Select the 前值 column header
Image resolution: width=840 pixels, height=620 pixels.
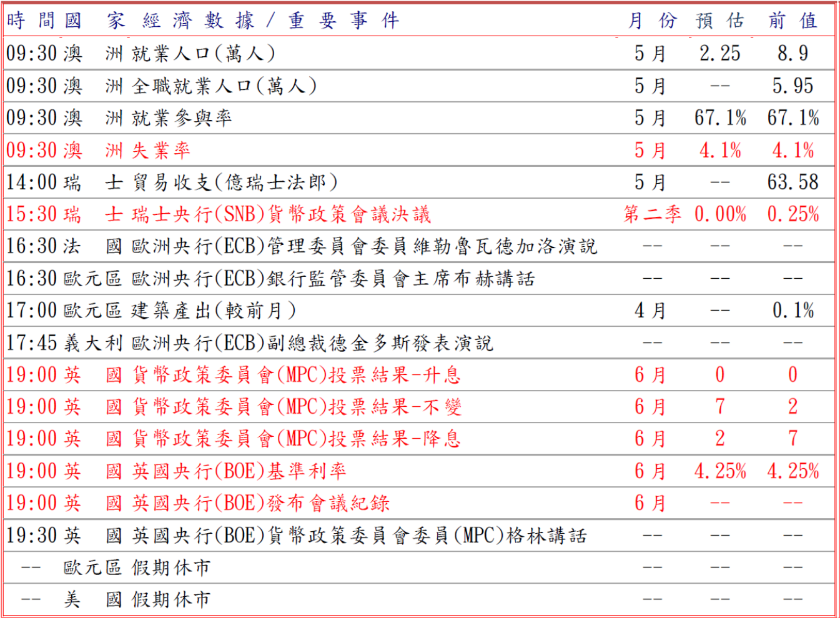(793, 21)
